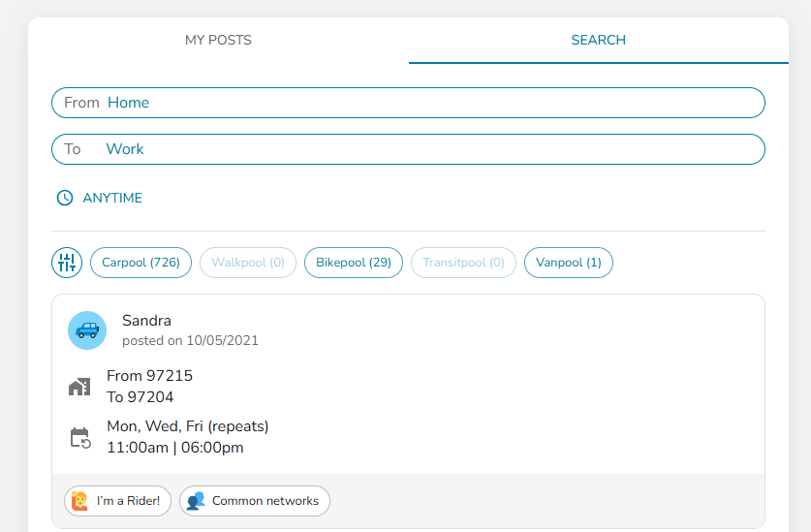Screen dimensions: 811x532
Task: Open Sandra's carpool post name
Action: 146,321
